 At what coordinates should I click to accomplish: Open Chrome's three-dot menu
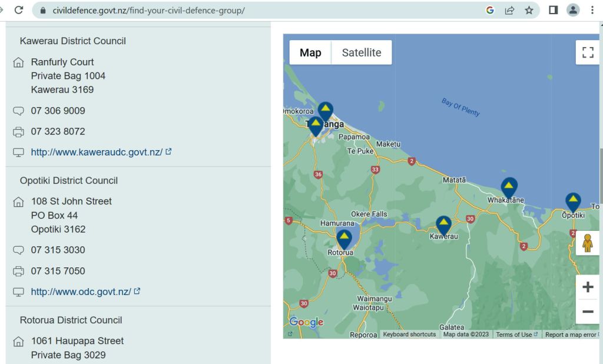coord(592,10)
